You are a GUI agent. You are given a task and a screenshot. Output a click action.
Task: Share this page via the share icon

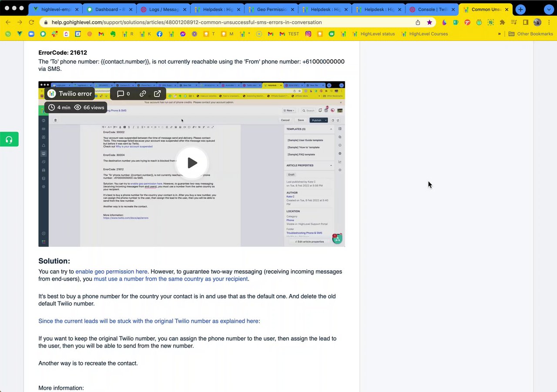(x=418, y=22)
